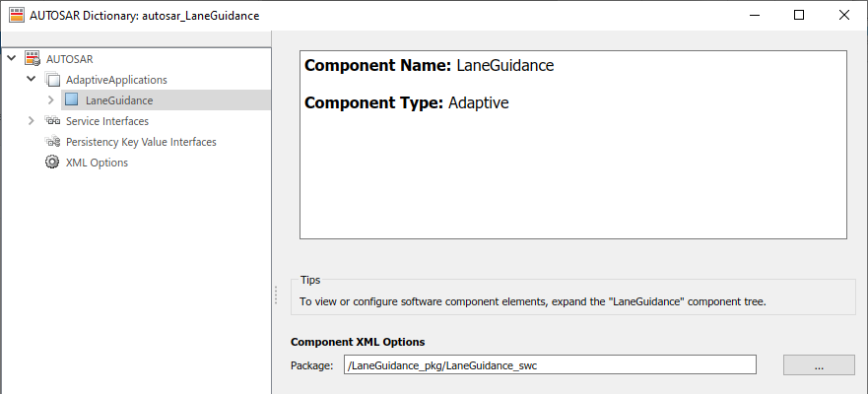Viewport: 868px width, 394px height.
Task: Expand the Service Interfaces node
Action: click(31, 120)
